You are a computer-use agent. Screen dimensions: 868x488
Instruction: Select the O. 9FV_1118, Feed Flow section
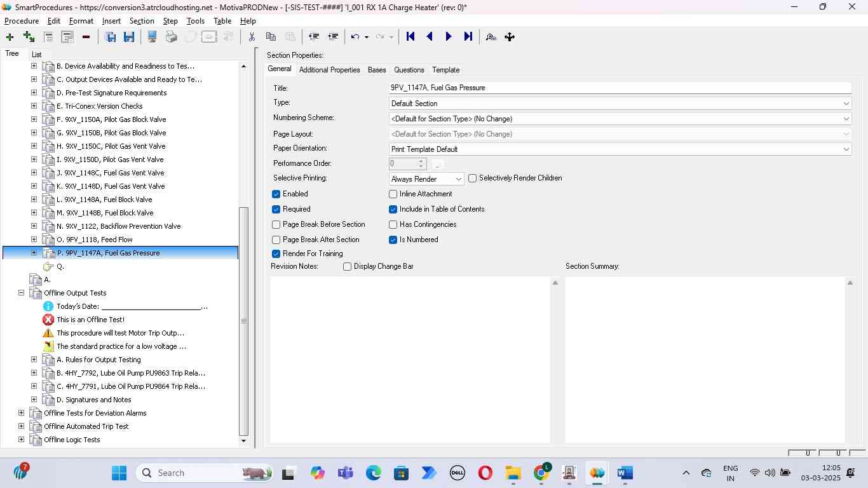point(94,240)
